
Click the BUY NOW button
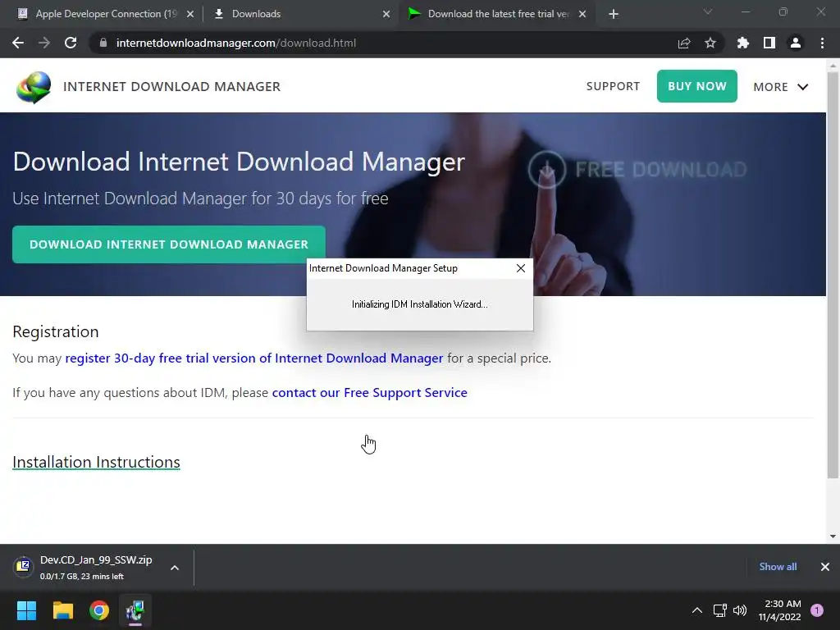[x=697, y=86]
